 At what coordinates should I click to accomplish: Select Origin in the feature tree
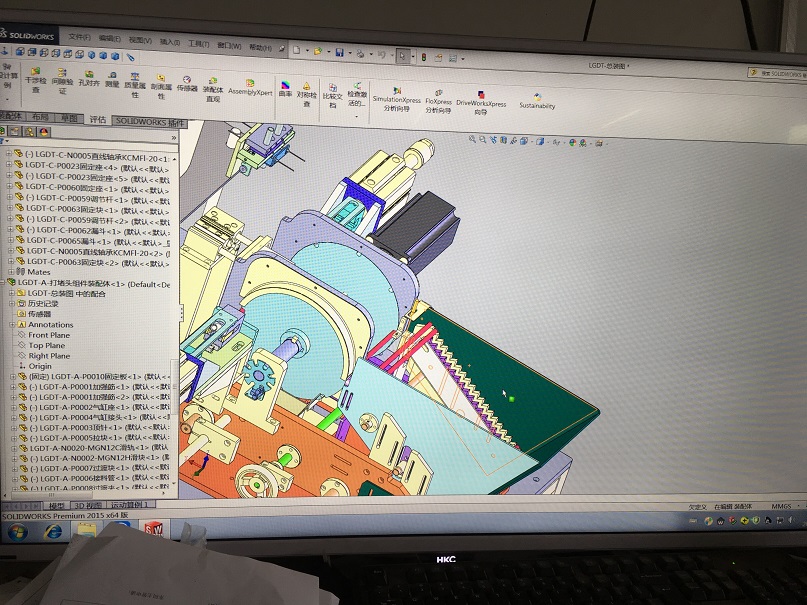click(x=40, y=366)
